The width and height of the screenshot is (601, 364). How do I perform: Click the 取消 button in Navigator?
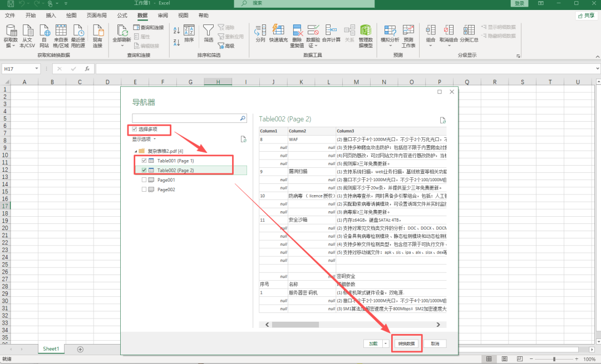tap(435, 343)
